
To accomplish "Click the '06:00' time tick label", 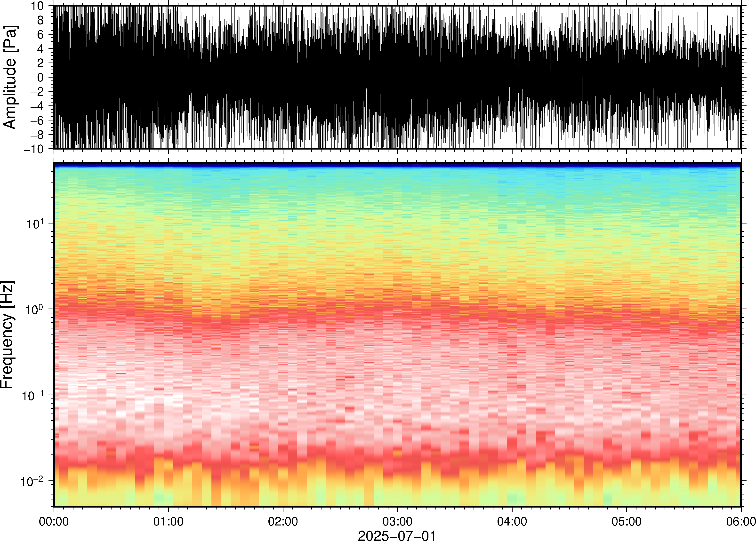I will point(741,521).
